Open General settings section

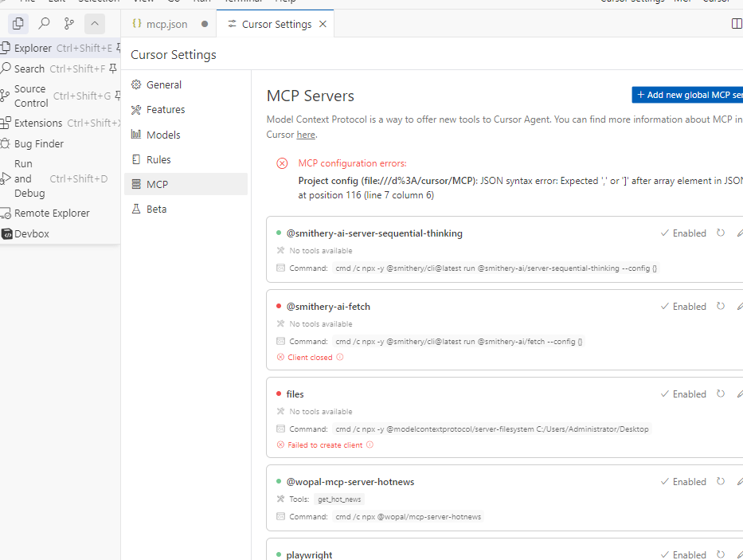point(186,84)
